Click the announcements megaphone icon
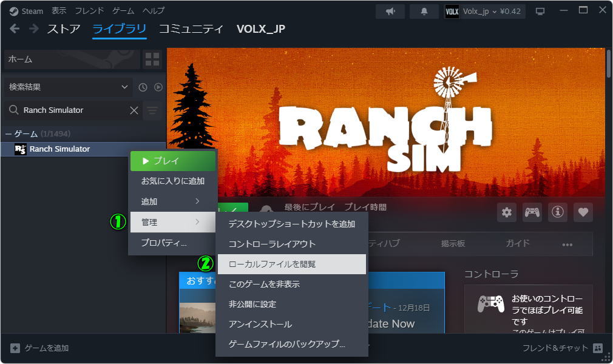This screenshot has width=613, height=364. point(390,12)
